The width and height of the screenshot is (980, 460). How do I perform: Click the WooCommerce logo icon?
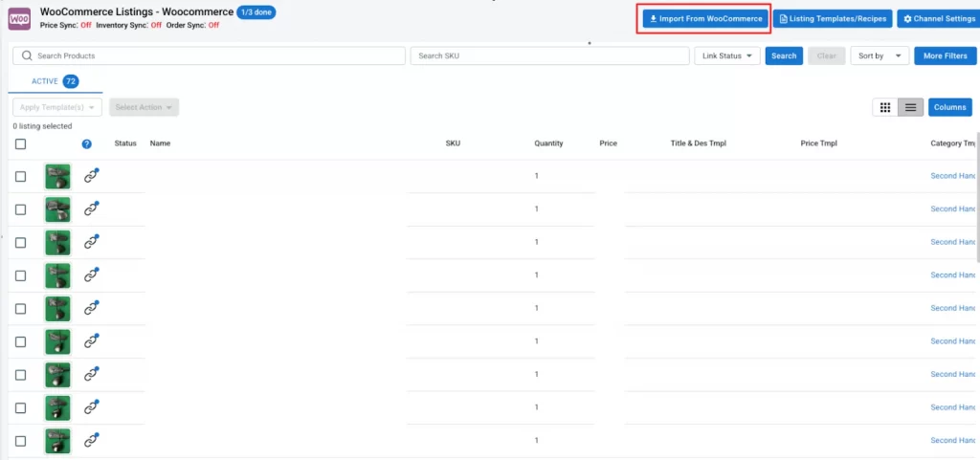click(19, 19)
